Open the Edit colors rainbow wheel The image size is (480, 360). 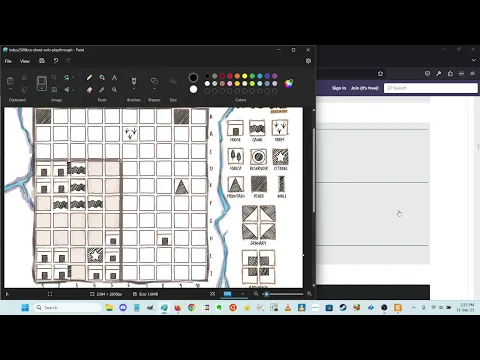(289, 83)
